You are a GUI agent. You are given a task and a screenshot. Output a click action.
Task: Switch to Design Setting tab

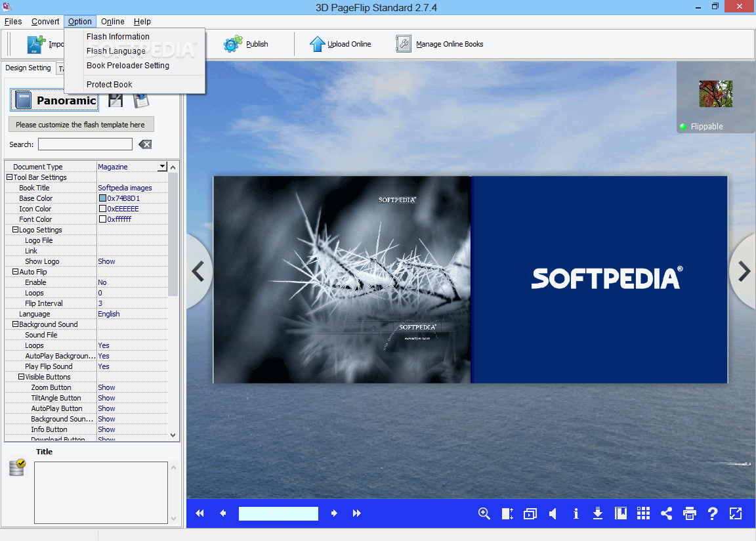click(28, 68)
